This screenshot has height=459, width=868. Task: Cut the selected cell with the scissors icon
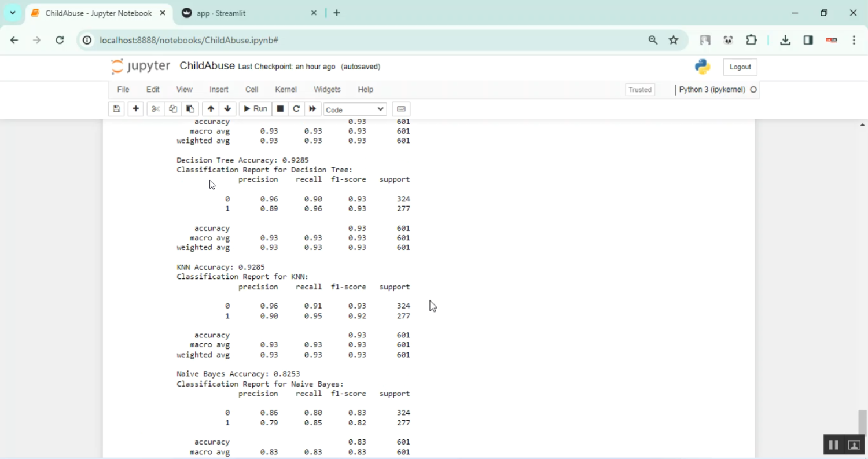coord(155,109)
